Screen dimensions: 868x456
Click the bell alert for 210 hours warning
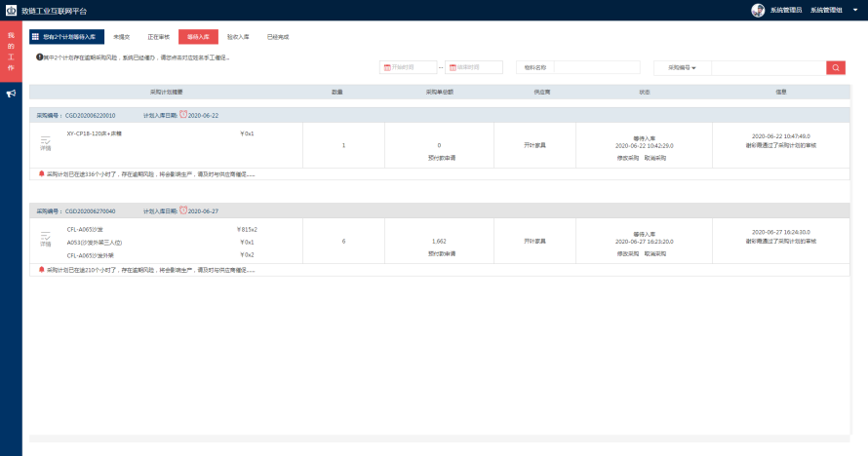[x=42, y=270]
